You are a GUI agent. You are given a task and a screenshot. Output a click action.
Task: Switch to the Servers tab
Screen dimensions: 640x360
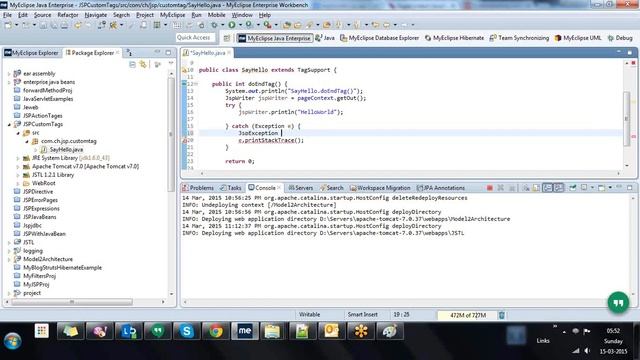[x=301, y=188]
